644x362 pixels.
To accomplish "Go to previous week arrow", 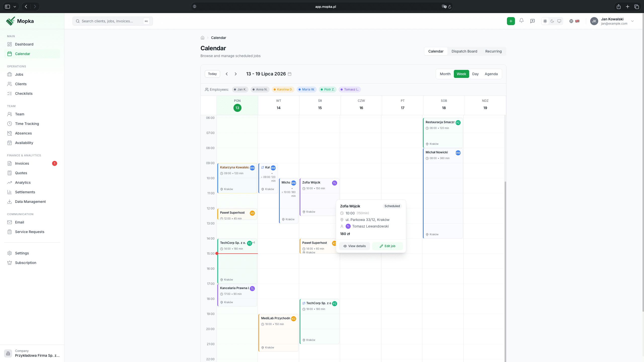I will coord(227,74).
